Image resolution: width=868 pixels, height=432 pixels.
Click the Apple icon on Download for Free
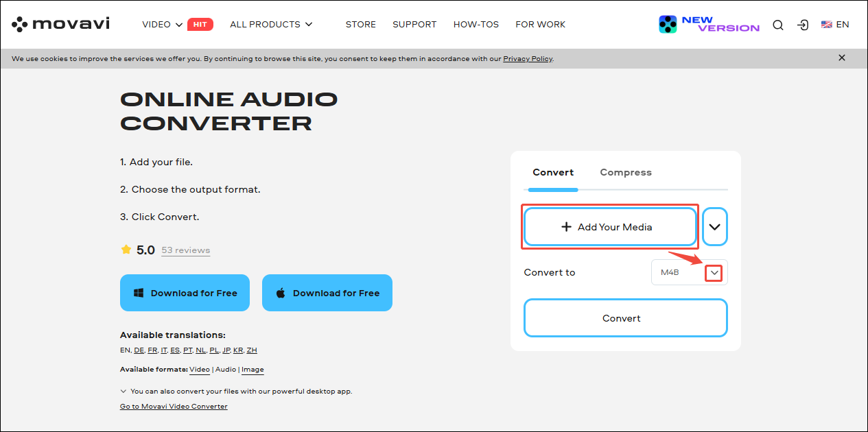(x=280, y=292)
